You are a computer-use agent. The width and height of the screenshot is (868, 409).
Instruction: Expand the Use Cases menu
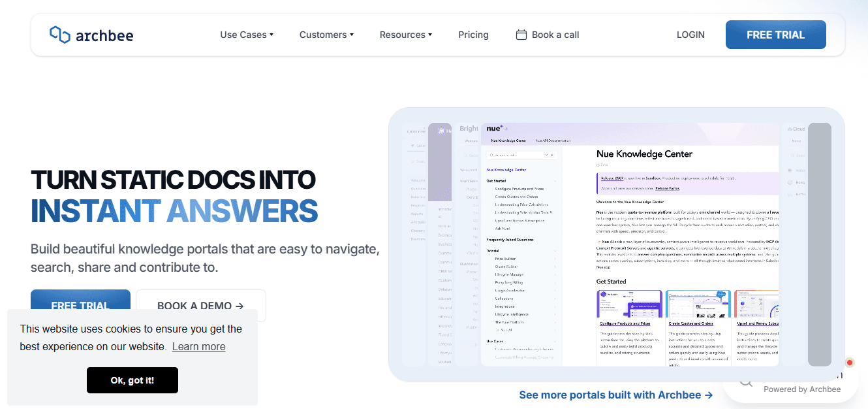point(247,35)
